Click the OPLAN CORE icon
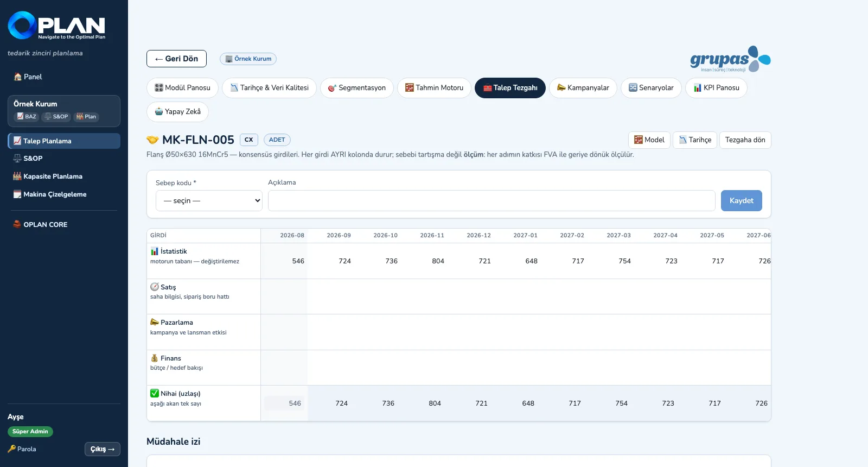Viewport: 868px width, 467px height. [x=17, y=224]
